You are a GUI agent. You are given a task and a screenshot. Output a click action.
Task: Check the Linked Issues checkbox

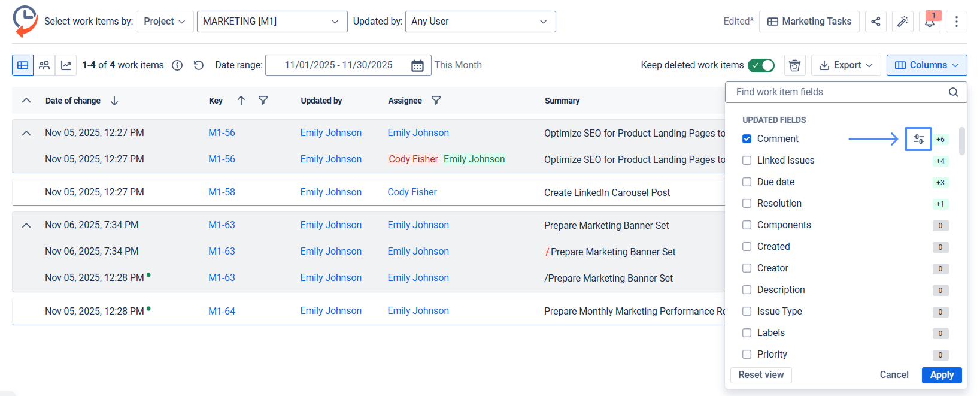pos(747,161)
